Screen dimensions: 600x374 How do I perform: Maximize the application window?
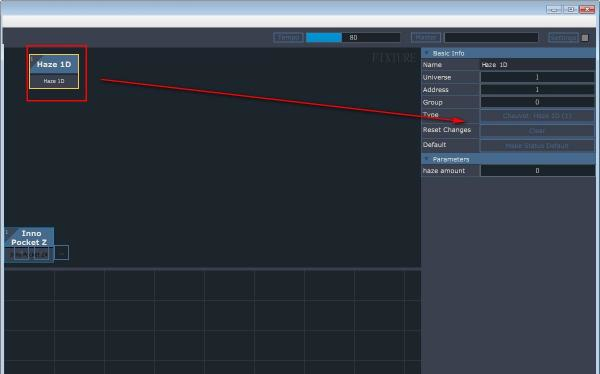click(x=570, y=9)
